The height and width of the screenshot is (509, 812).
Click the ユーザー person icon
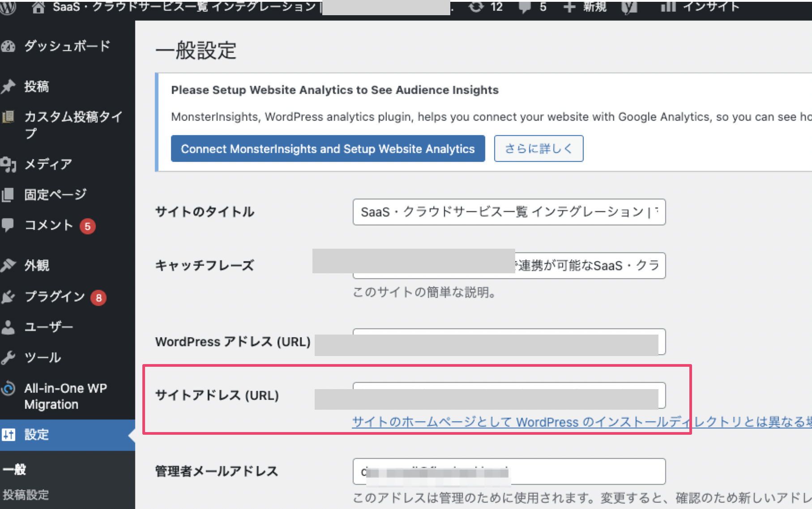(8, 327)
